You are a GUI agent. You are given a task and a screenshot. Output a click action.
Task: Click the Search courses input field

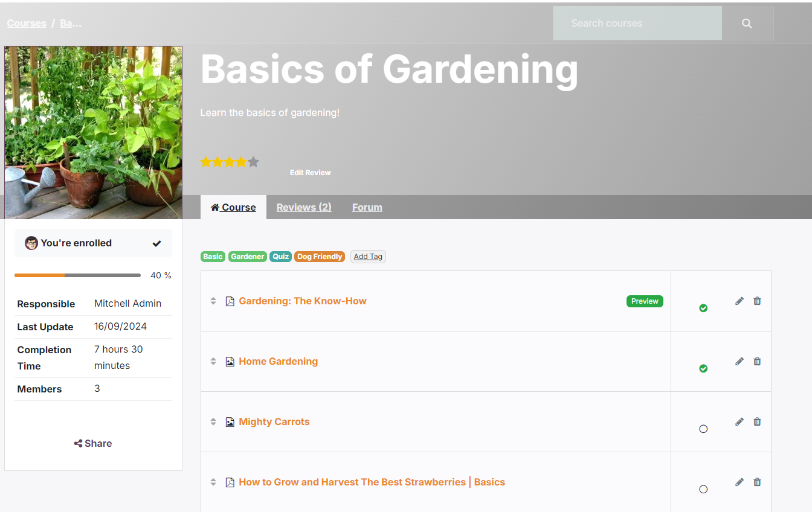click(x=637, y=24)
